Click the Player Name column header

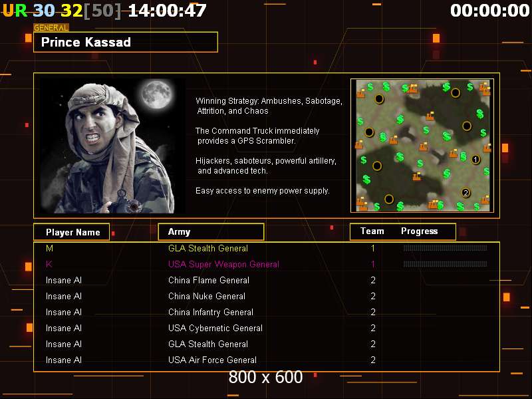coord(72,232)
